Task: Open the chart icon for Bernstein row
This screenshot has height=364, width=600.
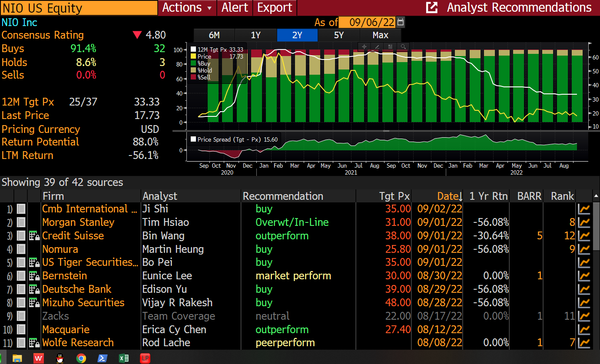Action: pos(584,276)
